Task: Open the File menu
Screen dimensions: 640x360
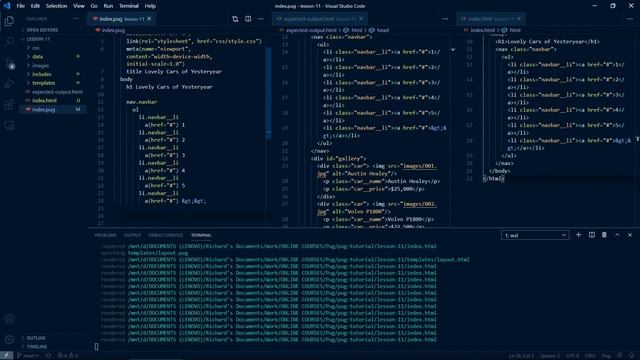Action: (20, 6)
